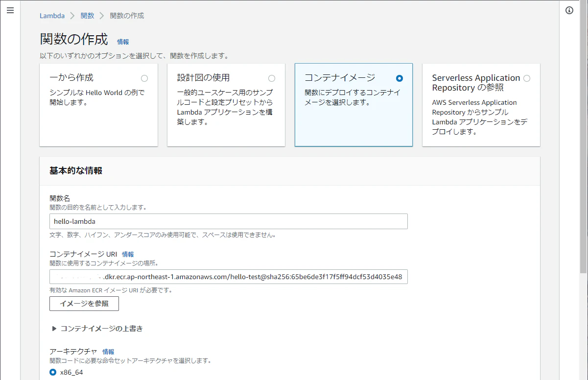588x380 pixels.
Task: Navigate to 関数 via the breadcrumb
Action: click(x=87, y=15)
